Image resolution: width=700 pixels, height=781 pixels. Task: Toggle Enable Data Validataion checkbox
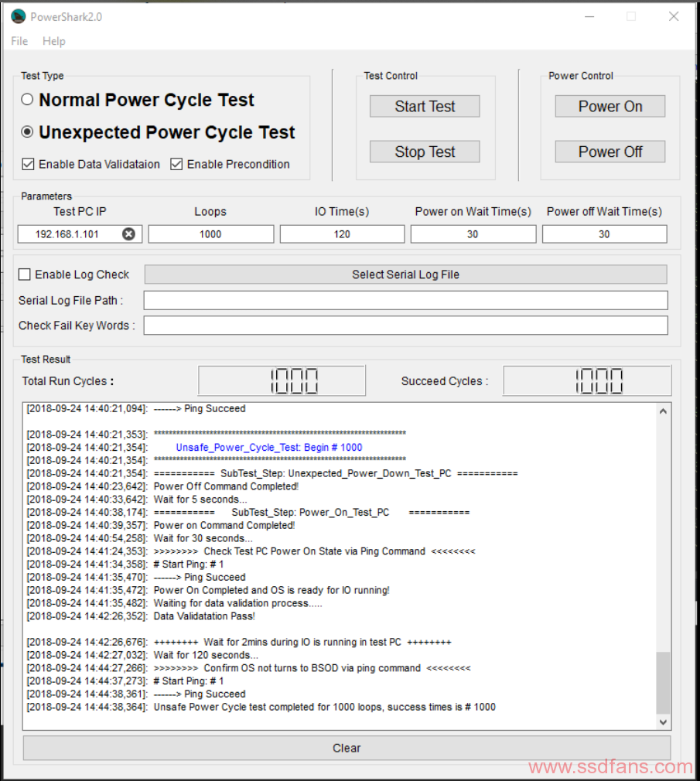(x=29, y=164)
